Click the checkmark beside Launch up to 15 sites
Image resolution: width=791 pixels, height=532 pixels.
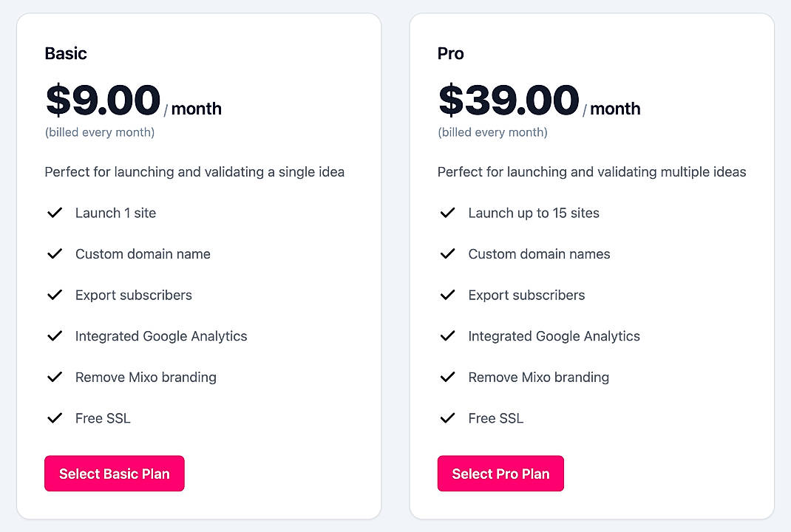[448, 213]
